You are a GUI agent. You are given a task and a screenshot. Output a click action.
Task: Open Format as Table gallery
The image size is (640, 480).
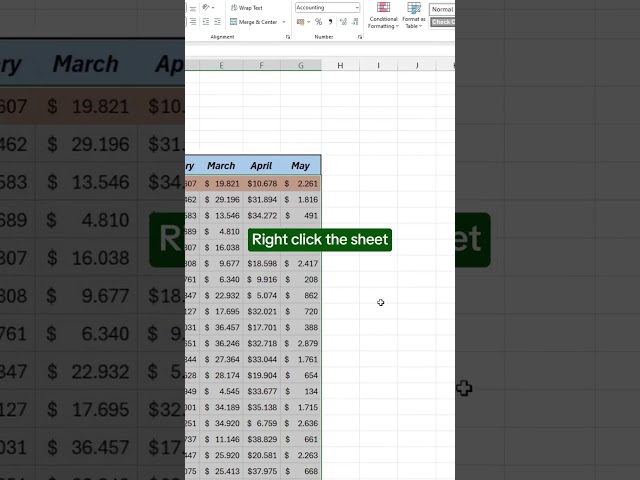point(413,16)
